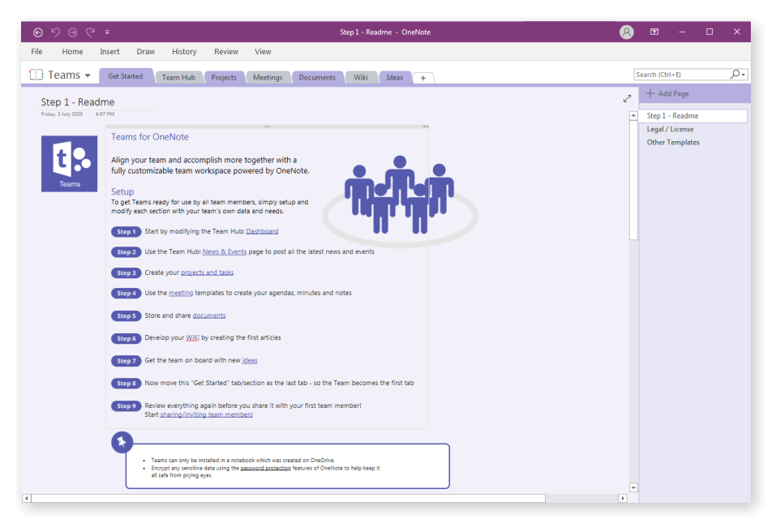Open the Other Templates page

tap(673, 143)
